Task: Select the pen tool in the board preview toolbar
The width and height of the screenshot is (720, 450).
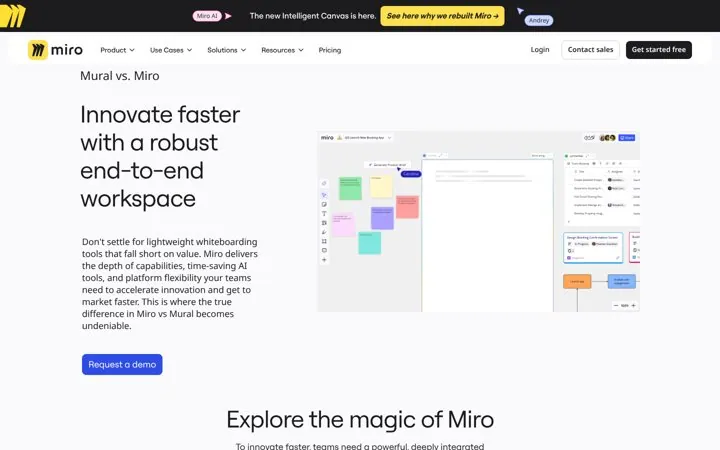Action: point(324,232)
